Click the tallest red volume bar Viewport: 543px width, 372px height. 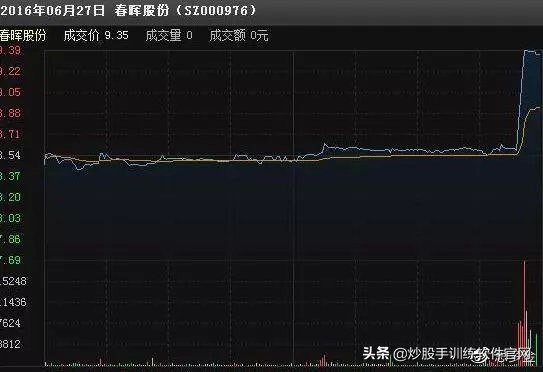(x=524, y=313)
